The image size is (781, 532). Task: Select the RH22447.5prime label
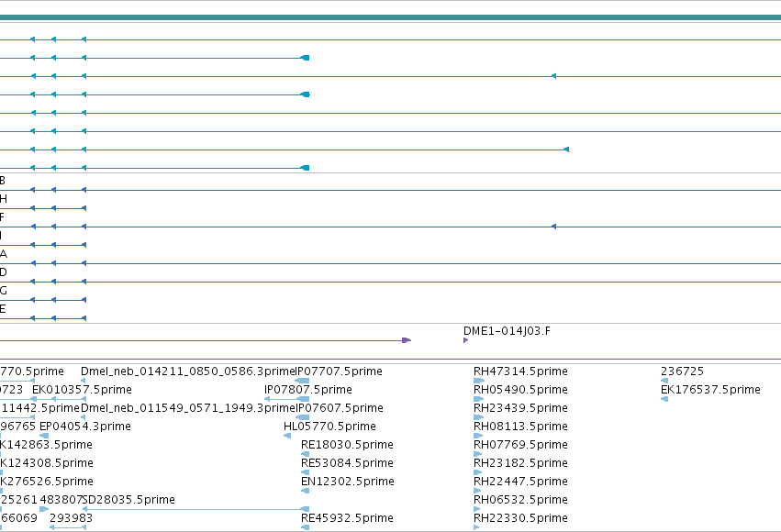pos(520,482)
